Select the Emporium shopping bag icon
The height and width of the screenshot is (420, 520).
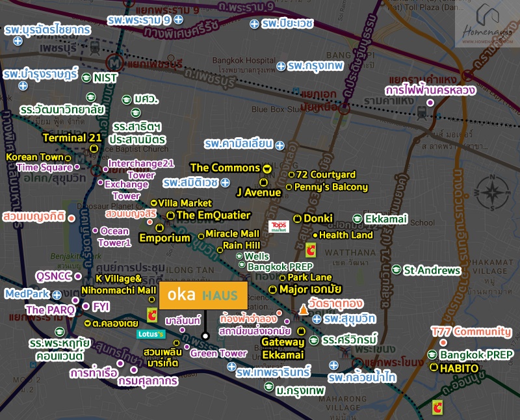pyautogui.click(x=159, y=228)
